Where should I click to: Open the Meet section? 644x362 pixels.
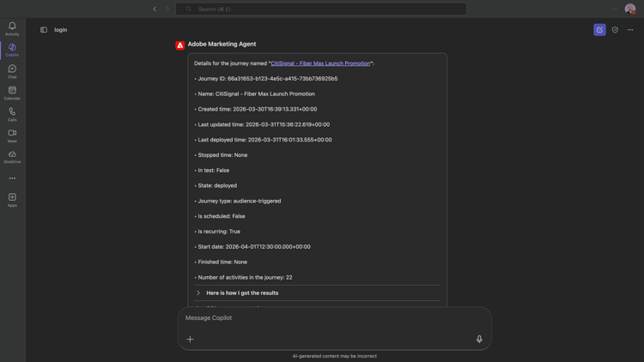(12, 136)
